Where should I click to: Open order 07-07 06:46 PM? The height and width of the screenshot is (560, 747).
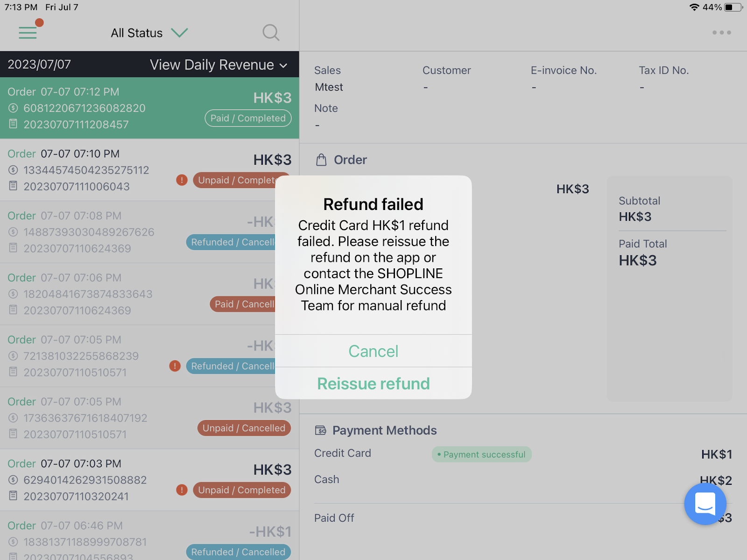click(x=149, y=536)
